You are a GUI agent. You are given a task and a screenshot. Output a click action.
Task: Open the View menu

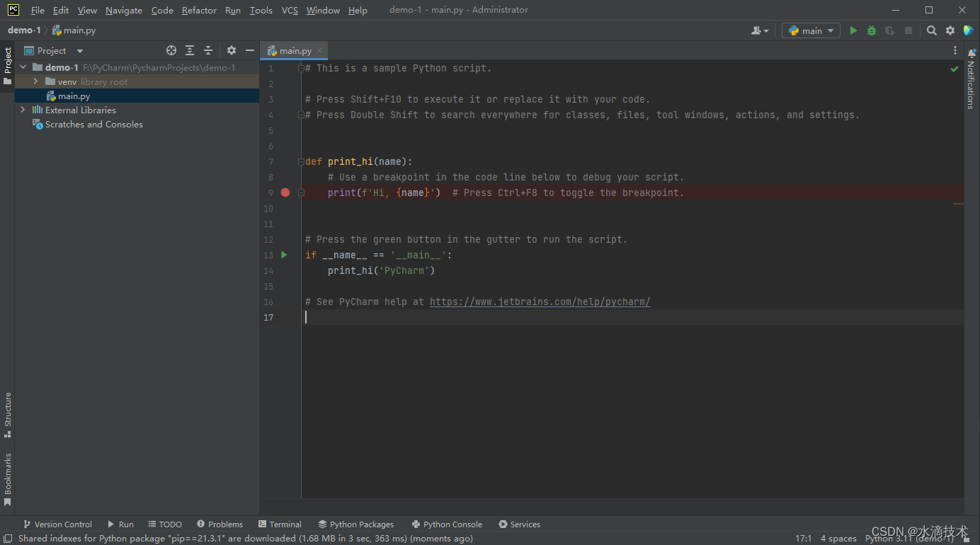[87, 10]
